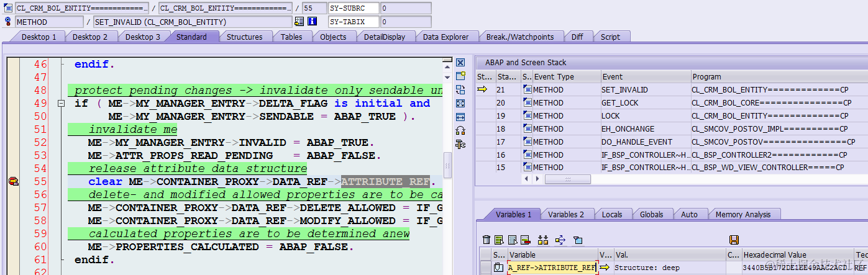Switch to the Desktop 1 tab

[x=39, y=37]
